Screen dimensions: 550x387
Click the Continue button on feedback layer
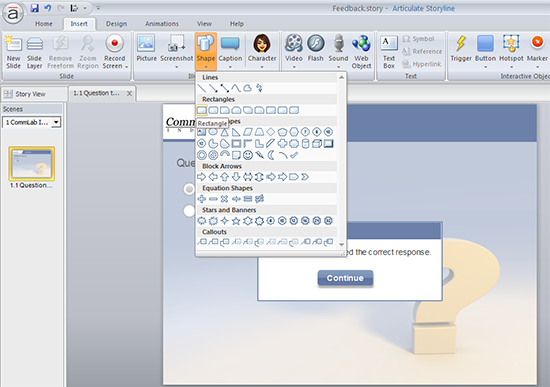[x=345, y=278]
